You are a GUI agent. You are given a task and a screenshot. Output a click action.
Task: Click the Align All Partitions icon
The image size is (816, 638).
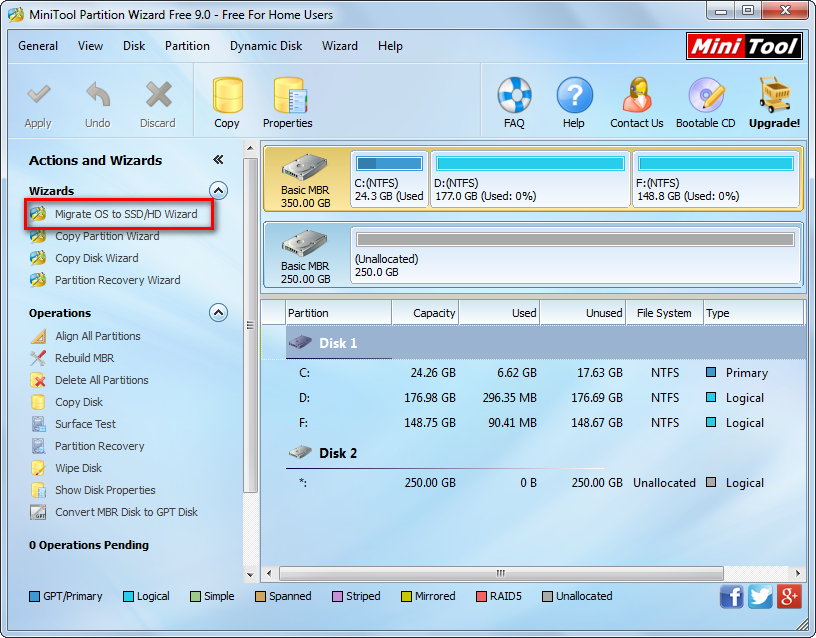[x=38, y=336]
